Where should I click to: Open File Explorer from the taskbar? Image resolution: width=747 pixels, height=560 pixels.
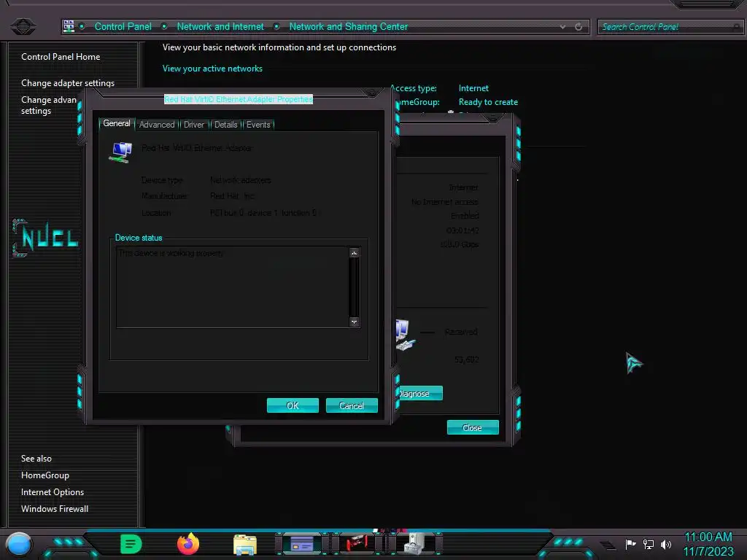click(x=245, y=544)
